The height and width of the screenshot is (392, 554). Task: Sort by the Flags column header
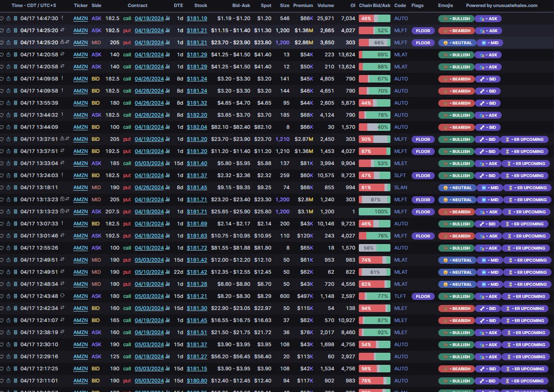click(x=417, y=6)
